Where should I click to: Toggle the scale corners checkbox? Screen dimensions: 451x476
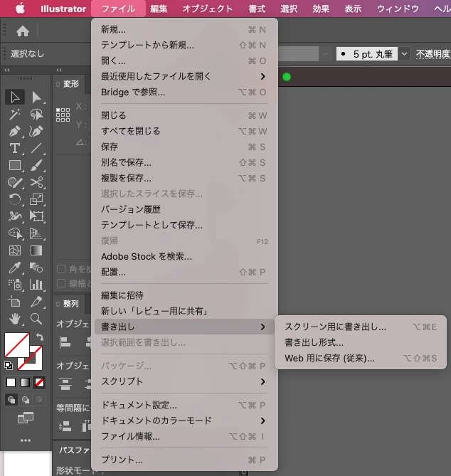(61, 269)
